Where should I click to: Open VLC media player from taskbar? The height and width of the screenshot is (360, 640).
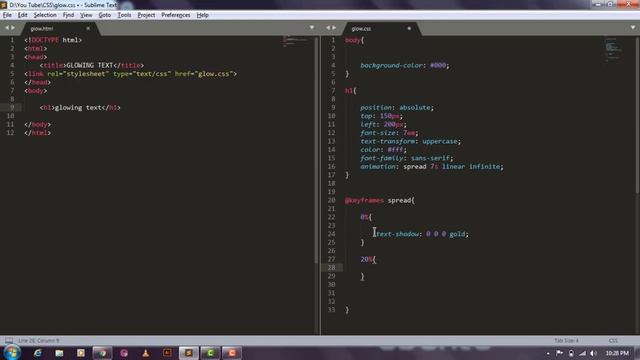[x=145, y=353]
